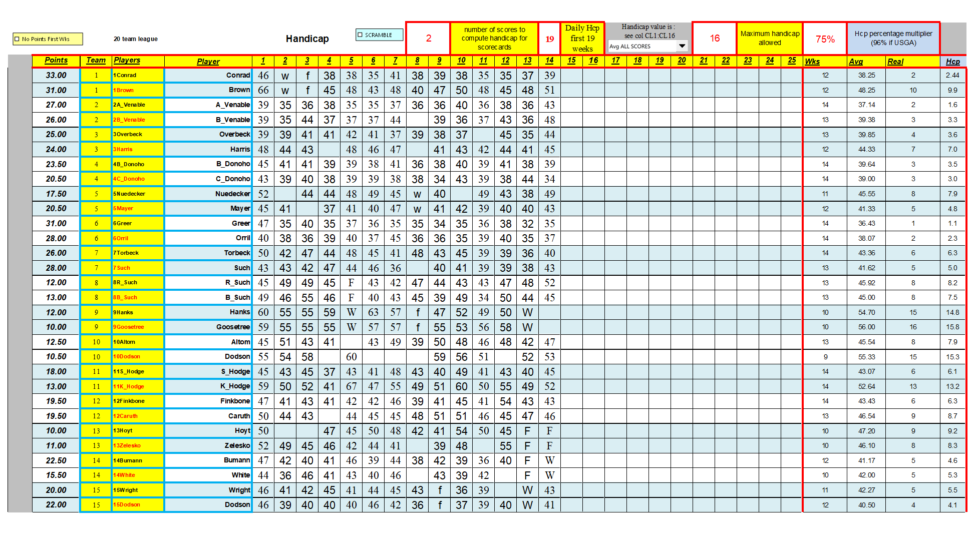Image resolution: width=980 pixels, height=542 pixels.
Task: Click the handicap cell showing 2.44
Action: point(952,75)
